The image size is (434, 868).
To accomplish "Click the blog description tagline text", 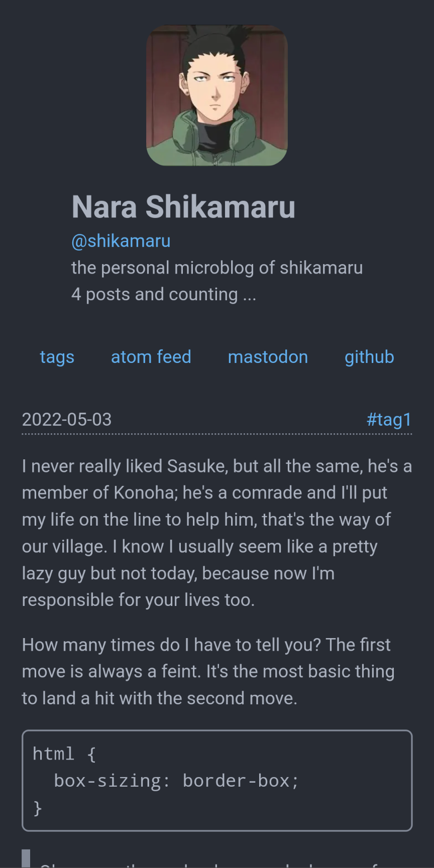I will point(217,268).
